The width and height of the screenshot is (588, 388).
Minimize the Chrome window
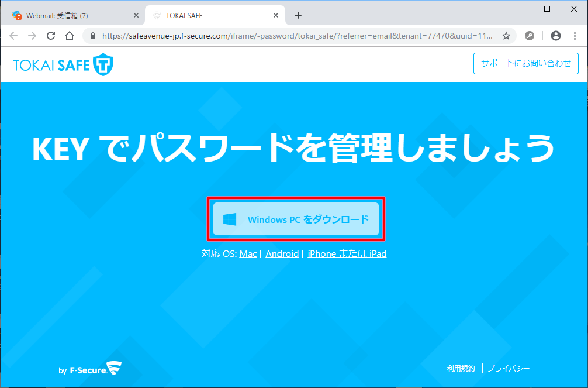(520, 9)
